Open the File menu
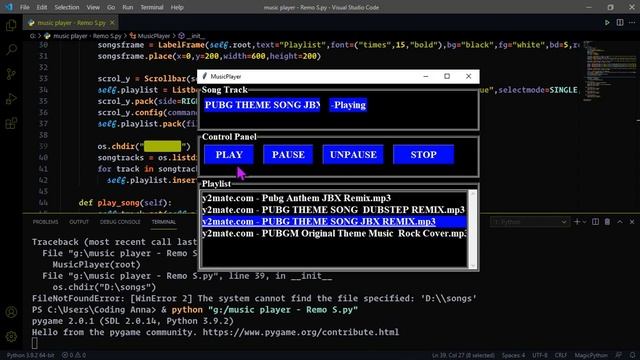The image size is (640, 360). [24, 7]
